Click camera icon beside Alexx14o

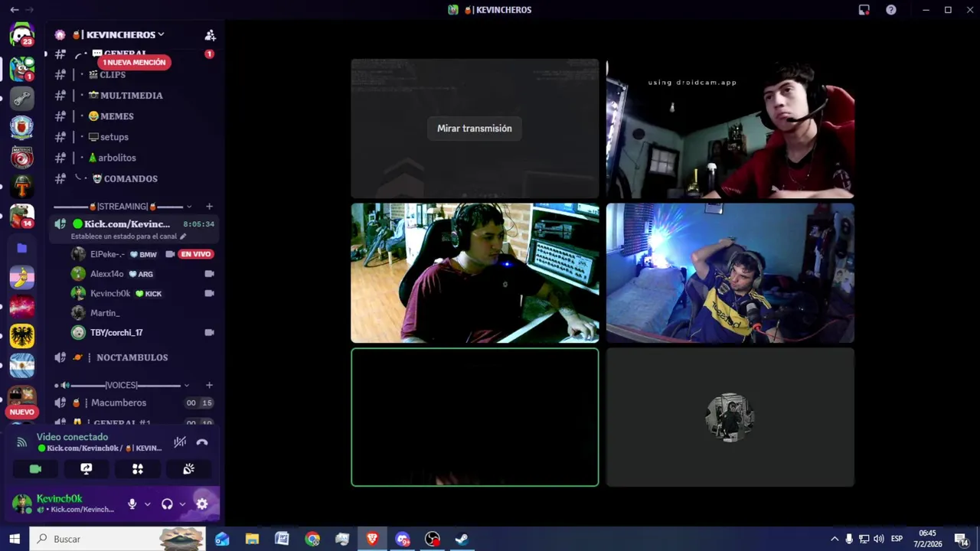coord(210,274)
